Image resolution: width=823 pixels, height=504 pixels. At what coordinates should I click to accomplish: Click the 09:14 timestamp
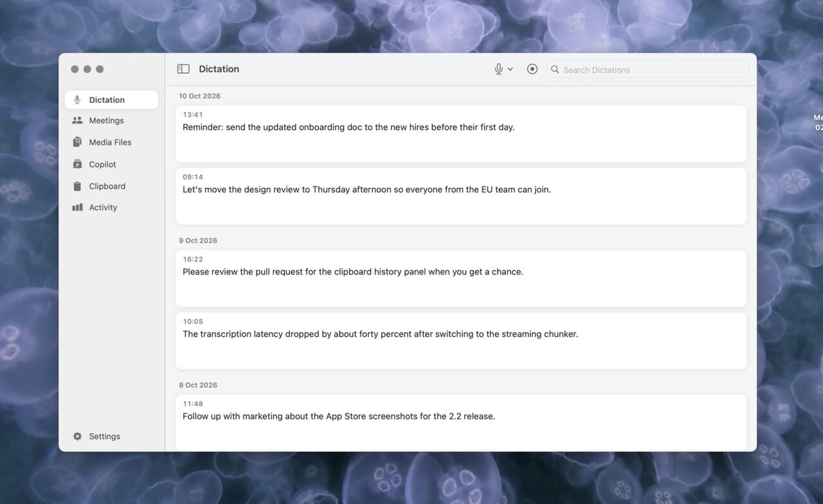tap(193, 177)
